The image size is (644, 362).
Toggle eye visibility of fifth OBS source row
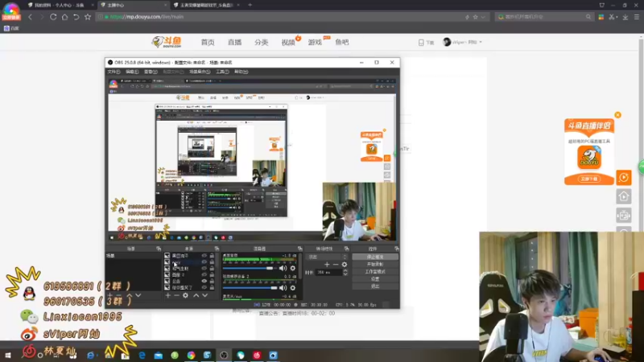click(204, 281)
